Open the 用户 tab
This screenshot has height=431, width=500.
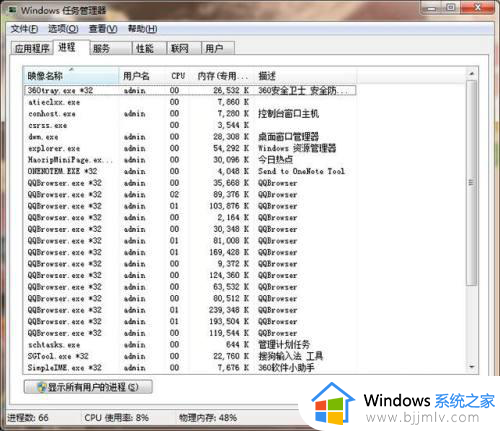(x=218, y=48)
